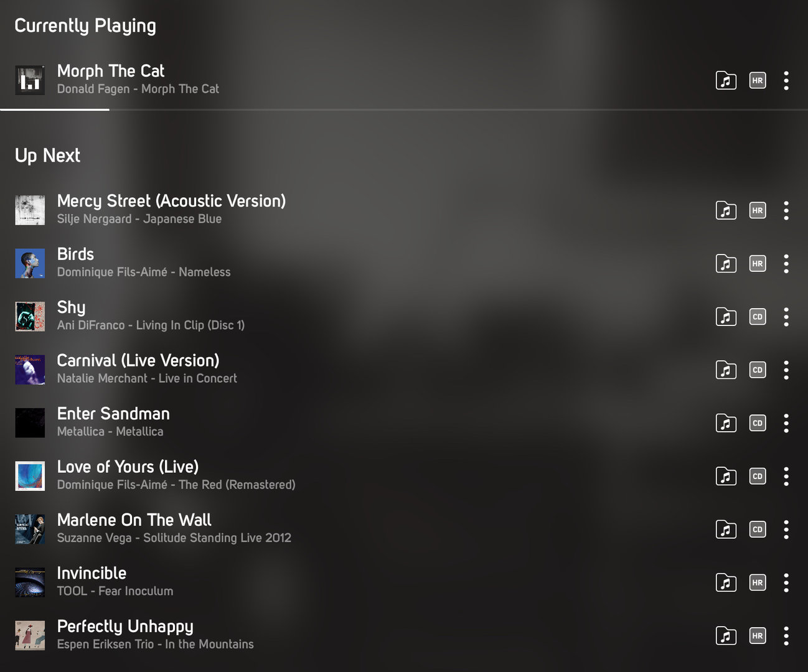Show more options for Perfectly Unhappy

[786, 636]
